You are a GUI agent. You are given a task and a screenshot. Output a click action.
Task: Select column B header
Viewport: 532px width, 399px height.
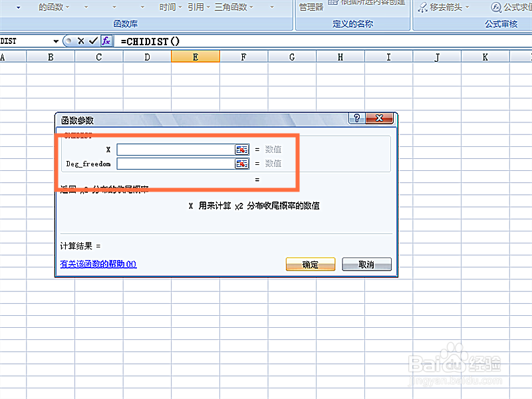click(51, 57)
